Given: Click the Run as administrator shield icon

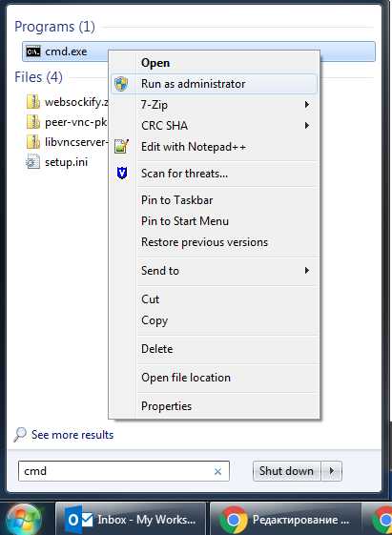Looking at the screenshot, I should coord(121,84).
